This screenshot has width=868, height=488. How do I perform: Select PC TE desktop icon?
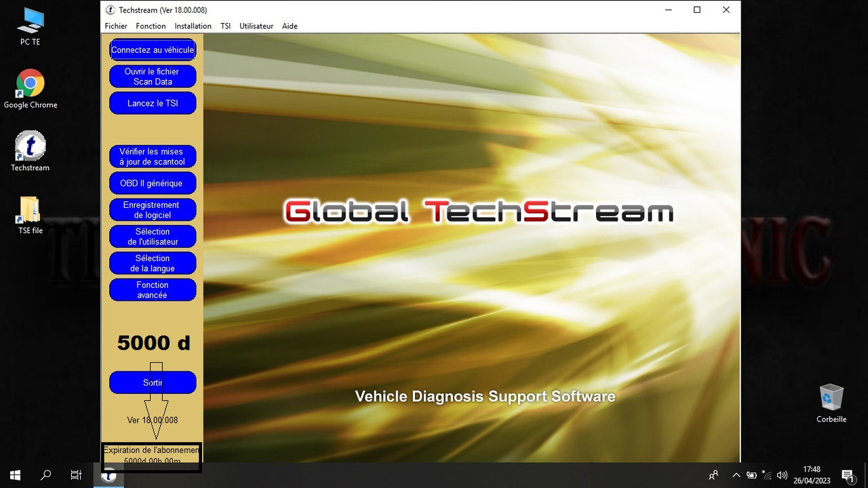tap(30, 26)
